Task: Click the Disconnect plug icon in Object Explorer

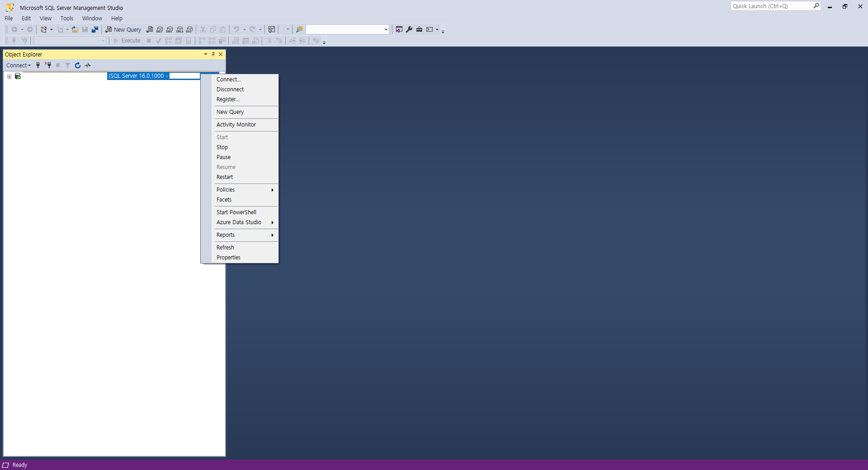Action: (x=48, y=65)
